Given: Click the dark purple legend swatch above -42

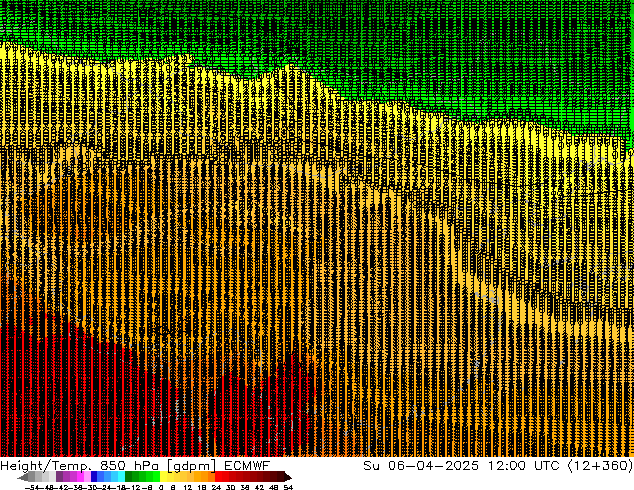Looking at the screenshot, I should click(59, 476).
